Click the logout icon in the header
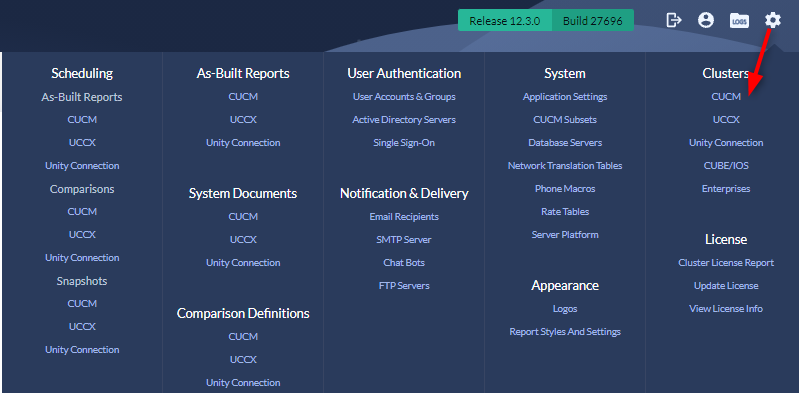This screenshot has height=393, width=799. coord(674,20)
